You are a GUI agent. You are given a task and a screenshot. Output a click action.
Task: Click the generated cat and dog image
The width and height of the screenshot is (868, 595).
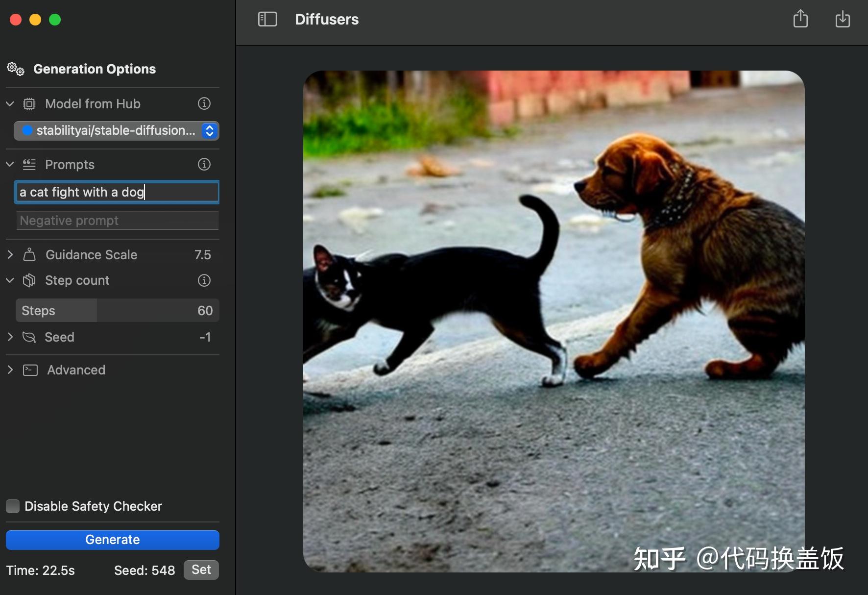coord(554,322)
